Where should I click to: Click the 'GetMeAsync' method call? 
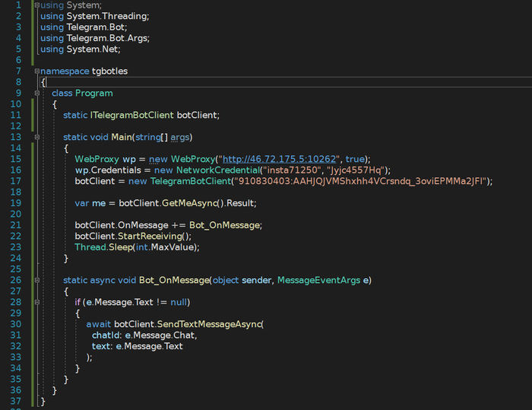[189, 203]
